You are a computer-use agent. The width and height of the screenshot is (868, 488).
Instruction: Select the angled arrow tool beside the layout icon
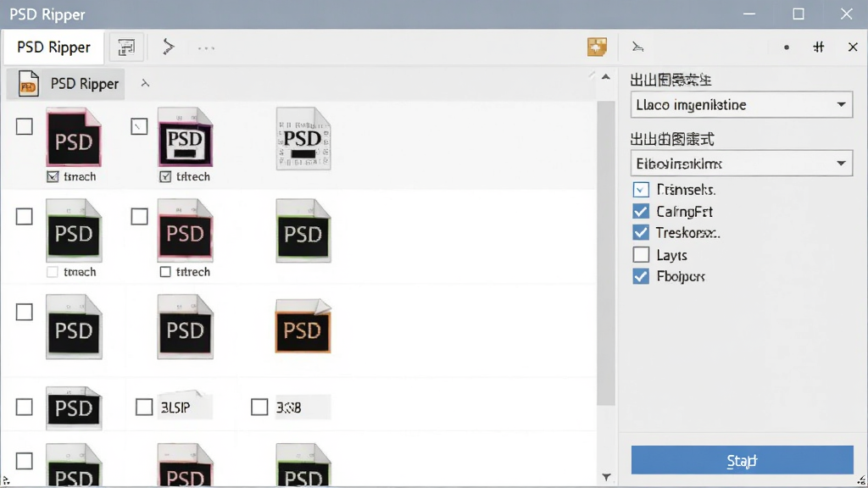(169, 47)
